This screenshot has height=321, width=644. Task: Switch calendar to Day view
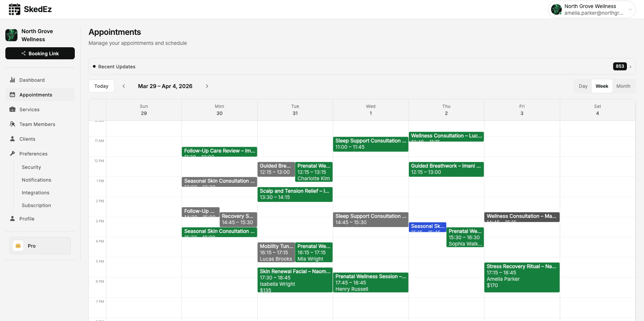tap(583, 86)
